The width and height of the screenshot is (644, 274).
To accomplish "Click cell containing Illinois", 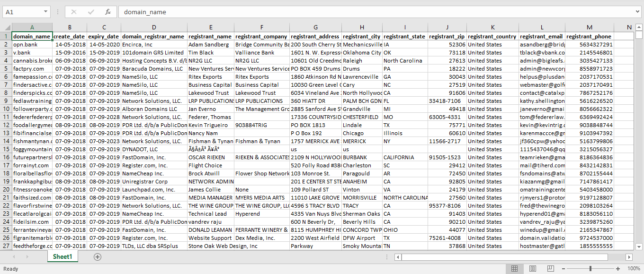I will (x=405, y=133).
